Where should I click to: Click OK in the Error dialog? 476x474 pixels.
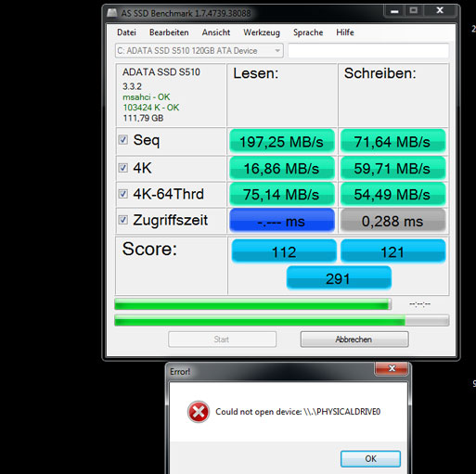(370, 458)
